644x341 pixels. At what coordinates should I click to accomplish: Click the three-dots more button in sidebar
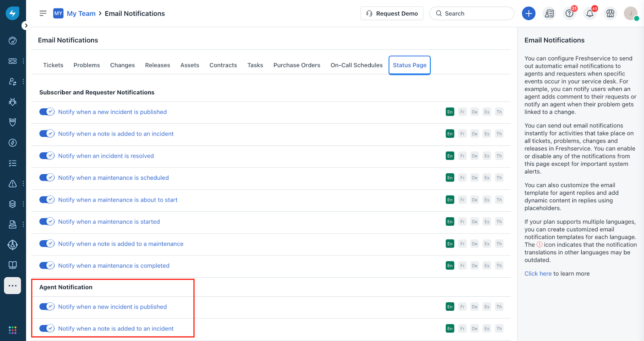12,286
